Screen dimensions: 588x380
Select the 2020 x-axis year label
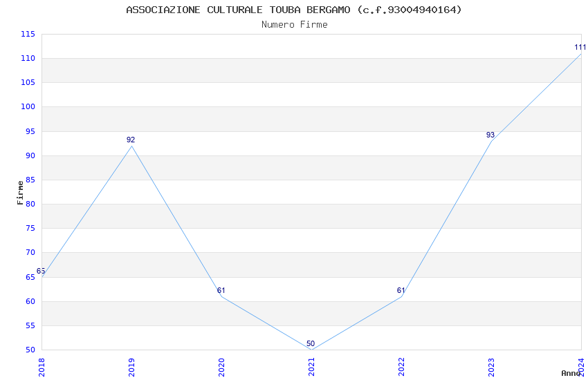(x=221, y=368)
